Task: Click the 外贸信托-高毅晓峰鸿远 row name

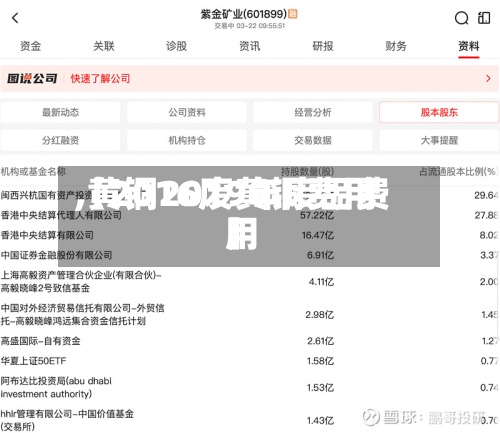Action: pos(82,314)
